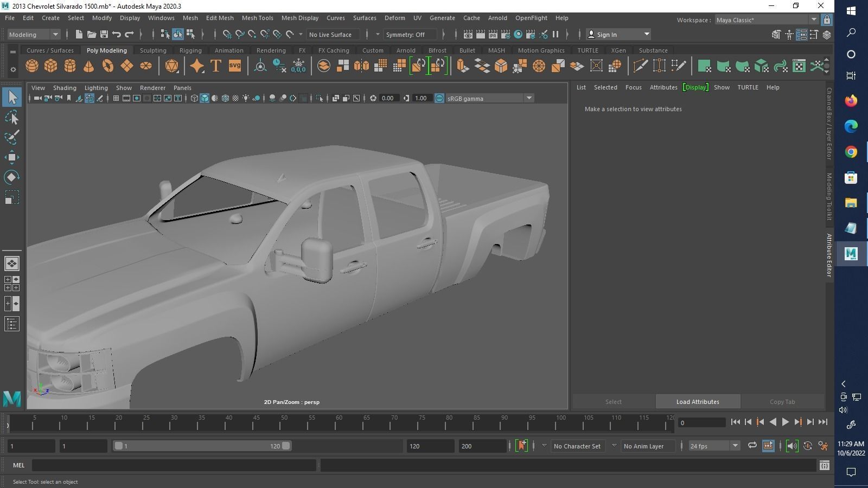Toggle wireframe shading in viewport toolbar
The width and height of the screenshot is (868, 488).
pyautogui.click(x=194, y=98)
